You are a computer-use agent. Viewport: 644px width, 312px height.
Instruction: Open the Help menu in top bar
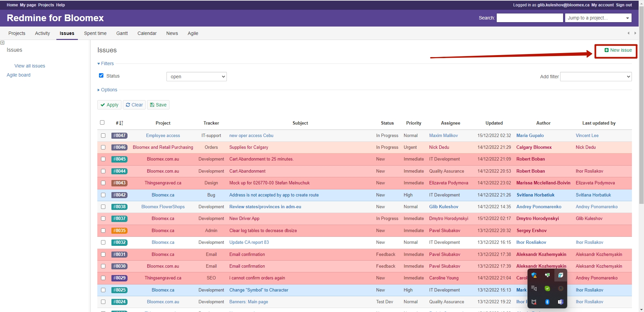[x=60, y=5]
